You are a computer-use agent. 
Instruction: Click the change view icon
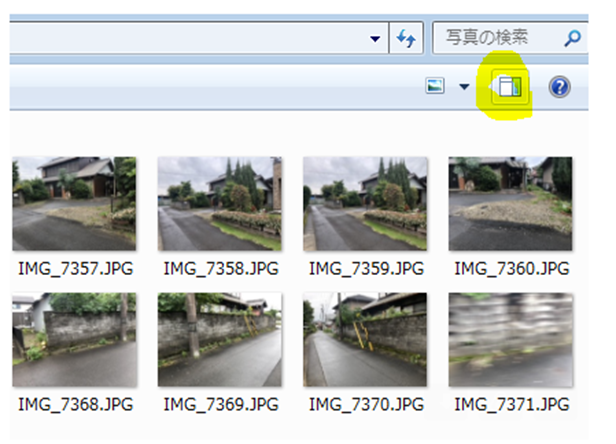(435, 87)
